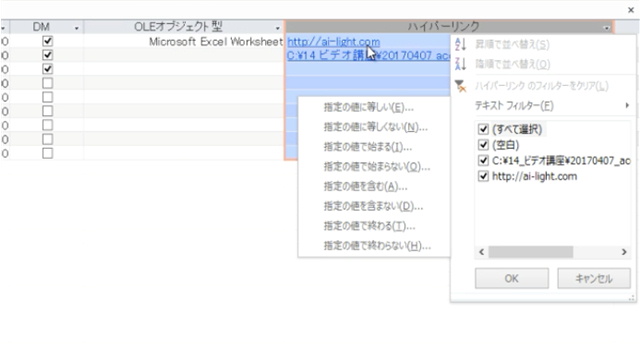This screenshot has width=640, height=360.
Task: Choose 指定の値で終わらない(H)... filter option
Action: point(377,246)
